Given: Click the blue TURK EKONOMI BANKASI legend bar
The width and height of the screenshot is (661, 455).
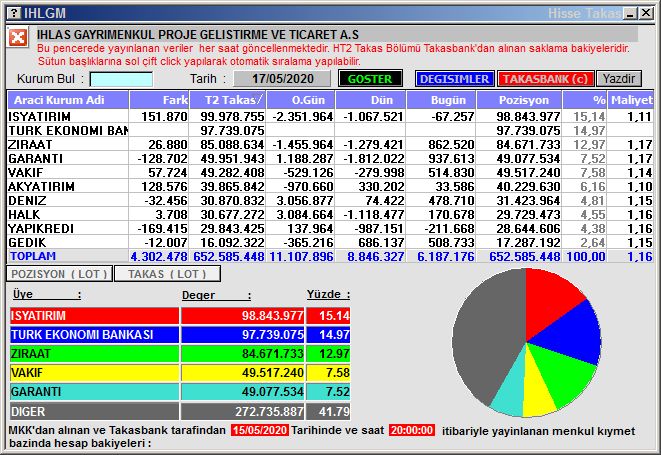Looking at the screenshot, I should [94, 334].
